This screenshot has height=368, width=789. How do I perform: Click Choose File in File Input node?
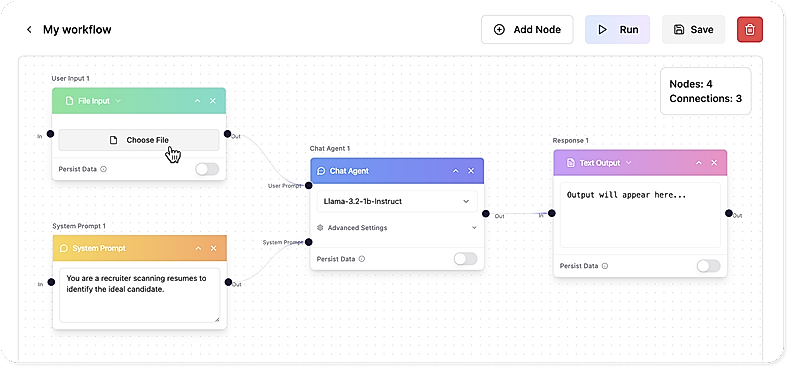click(x=139, y=140)
